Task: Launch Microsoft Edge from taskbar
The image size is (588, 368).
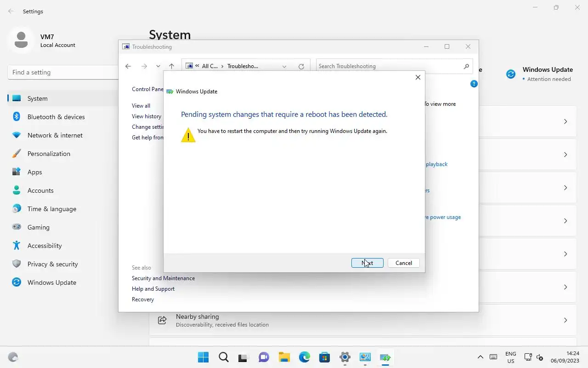Action: (x=304, y=357)
